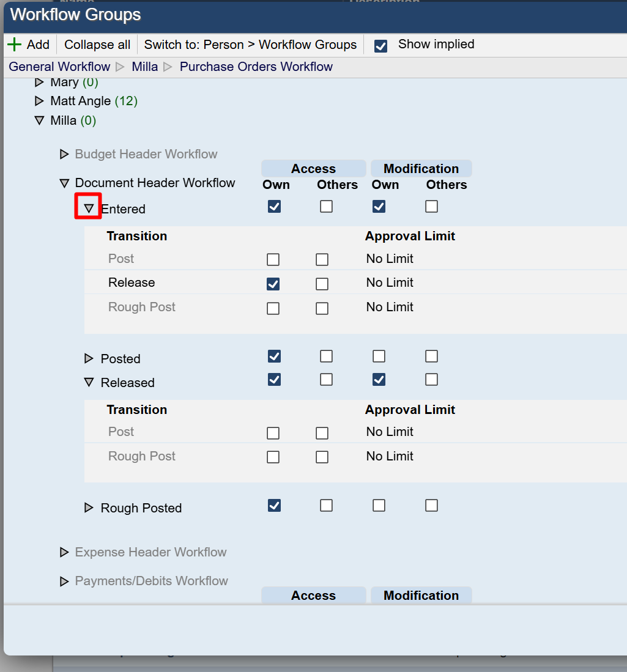
Task: Expand the Rough Posted state arrow
Action: pos(89,508)
